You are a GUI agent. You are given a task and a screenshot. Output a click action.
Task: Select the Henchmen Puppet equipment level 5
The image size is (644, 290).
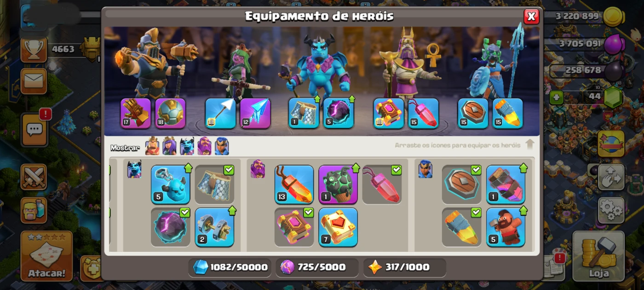tap(170, 185)
